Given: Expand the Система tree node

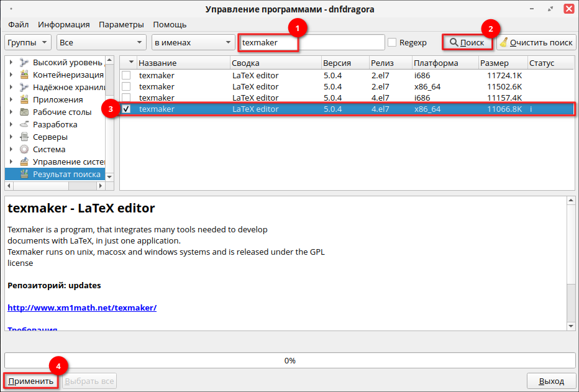Looking at the screenshot, I should (11, 150).
